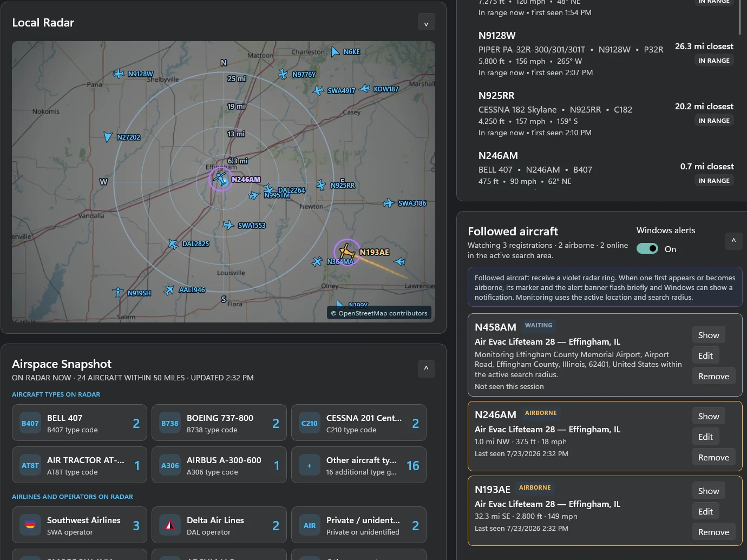The image size is (747, 560).
Task: Click the A306 type badge icon
Action: pos(170,465)
